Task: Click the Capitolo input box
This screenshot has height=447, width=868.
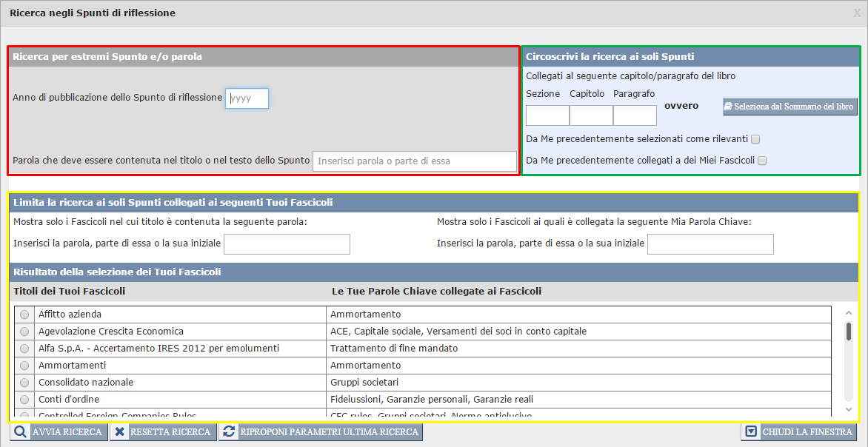Action: pyautogui.click(x=591, y=115)
